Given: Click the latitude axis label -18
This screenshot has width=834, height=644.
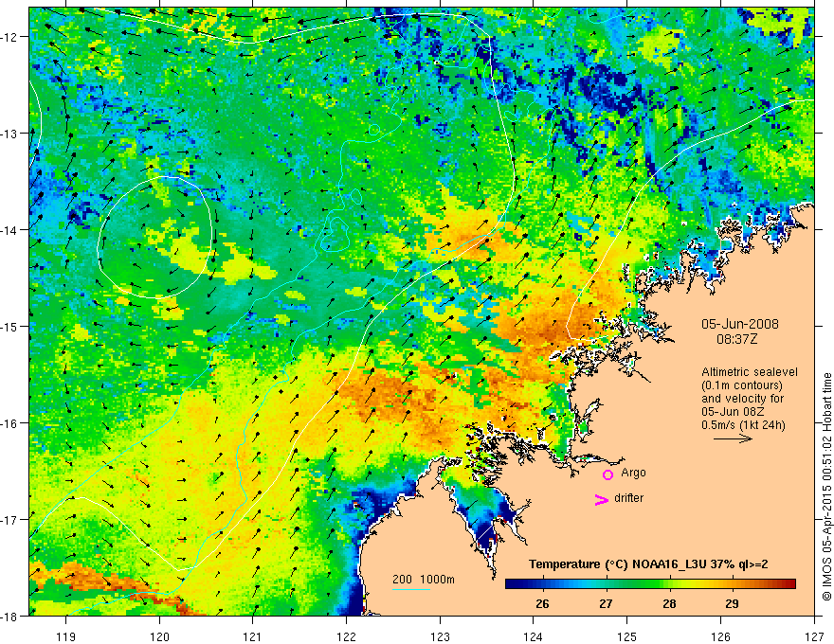Looking at the screenshot, I should click(x=10, y=616).
